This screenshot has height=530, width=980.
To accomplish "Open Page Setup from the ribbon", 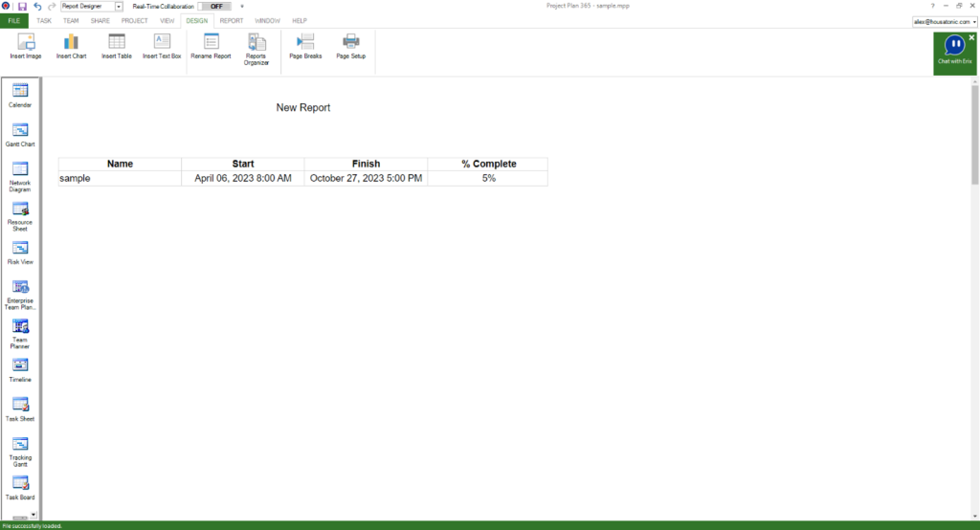I will click(x=350, y=43).
